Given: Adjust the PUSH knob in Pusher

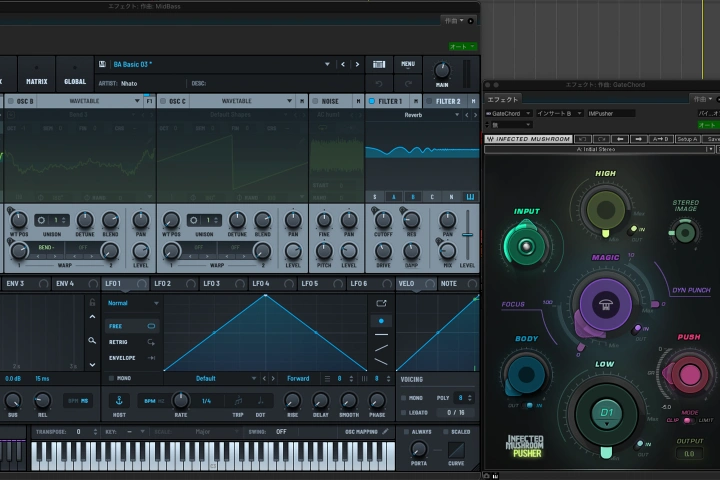Looking at the screenshot, I should coord(689,374).
